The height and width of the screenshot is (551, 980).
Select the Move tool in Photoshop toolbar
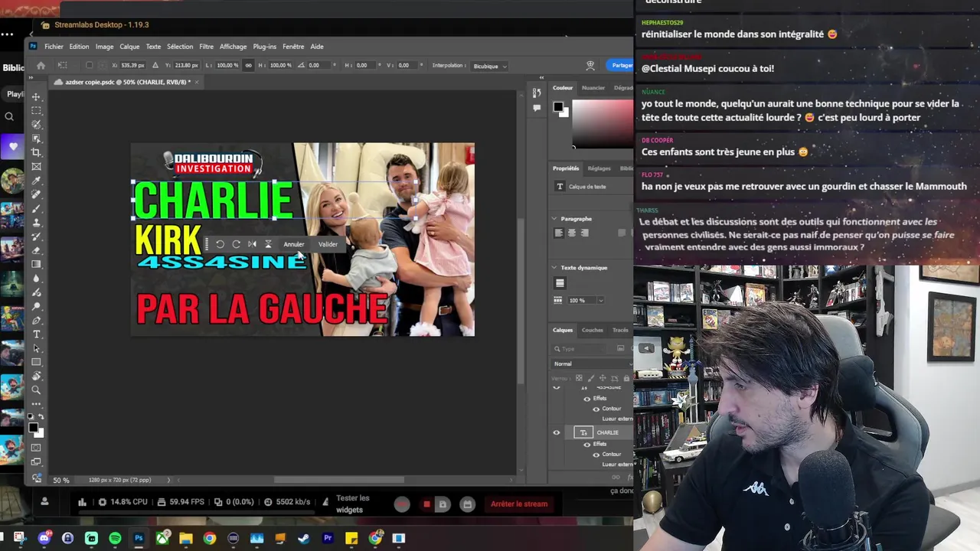click(36, 97)
